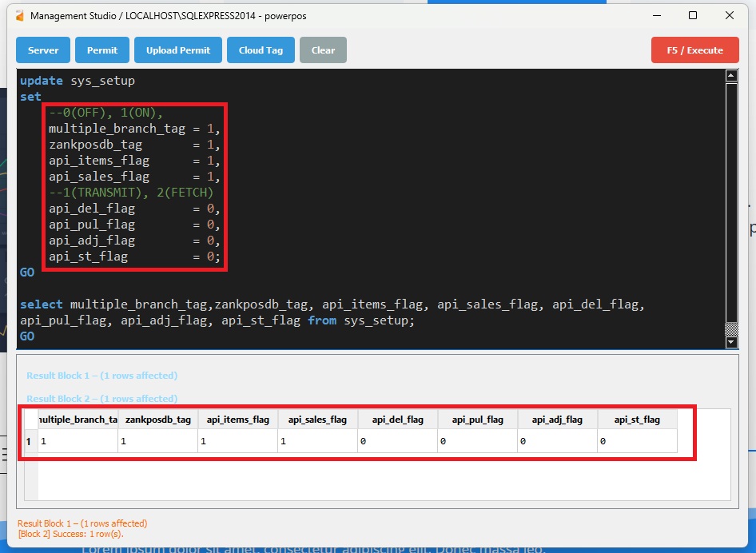
Task: Click the editor scrollbar up arrow
Action: [730, 76]
